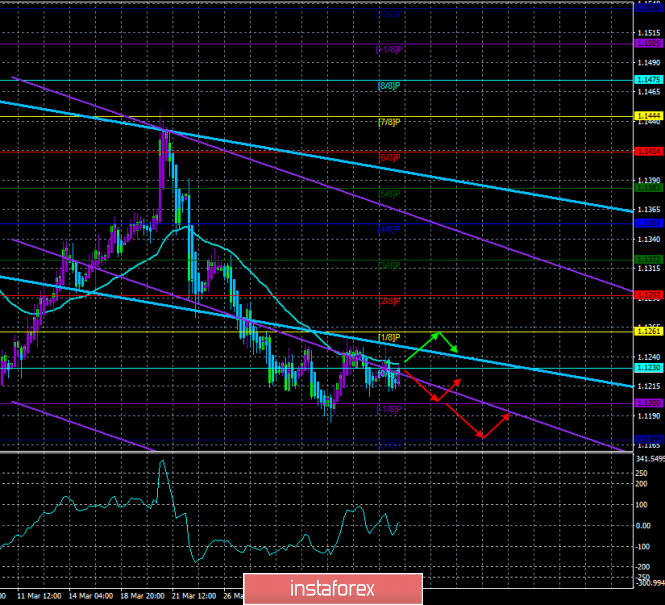Image resolution: width=665 pixels, height=605 pixels.
Task: Select the [2/8]P Murrey level label
Action: 389,301
